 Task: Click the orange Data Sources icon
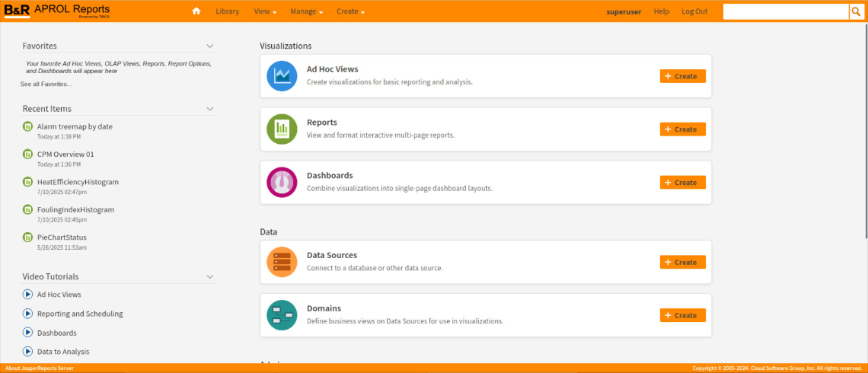pyautogui.click(x=282, y=262)
